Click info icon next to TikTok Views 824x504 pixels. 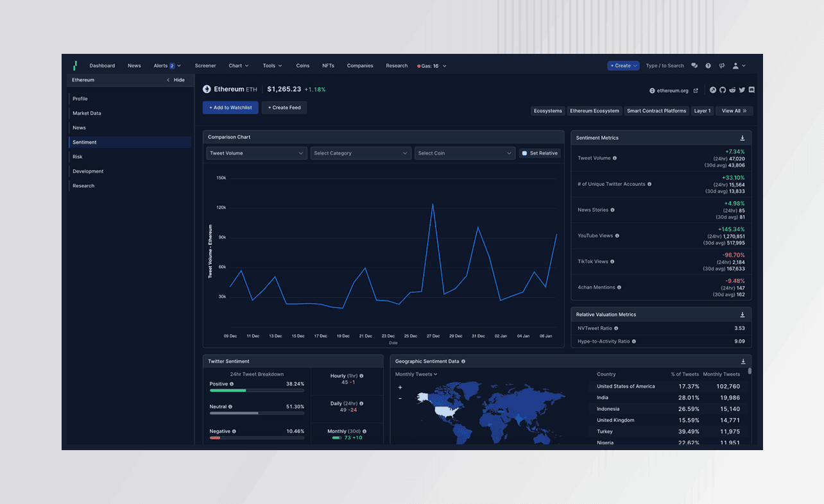coord(612,262)
